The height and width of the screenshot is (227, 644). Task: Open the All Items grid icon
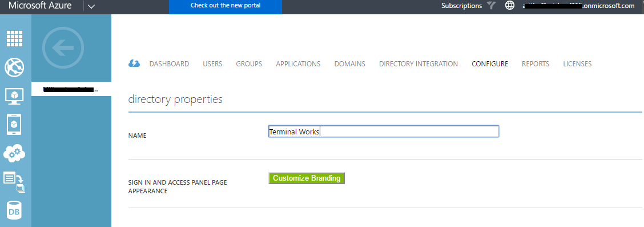pos(15,38)
